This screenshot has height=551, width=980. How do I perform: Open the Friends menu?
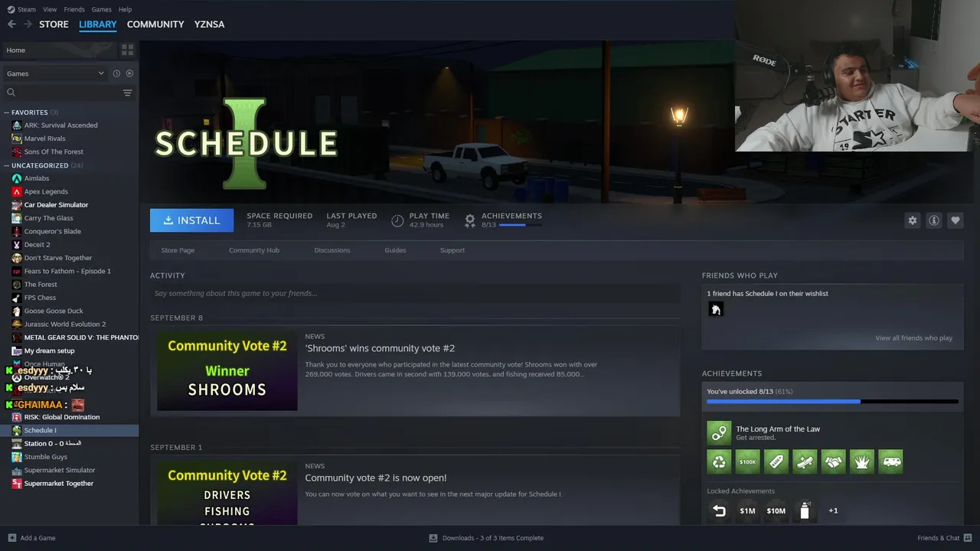[x=74, y=9]
